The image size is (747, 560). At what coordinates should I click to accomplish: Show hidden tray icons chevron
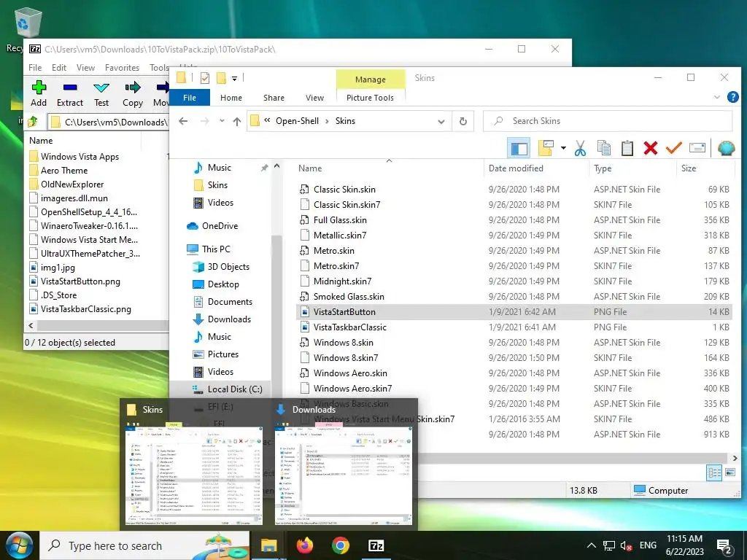pyautogui.click(x=591, y=545)
